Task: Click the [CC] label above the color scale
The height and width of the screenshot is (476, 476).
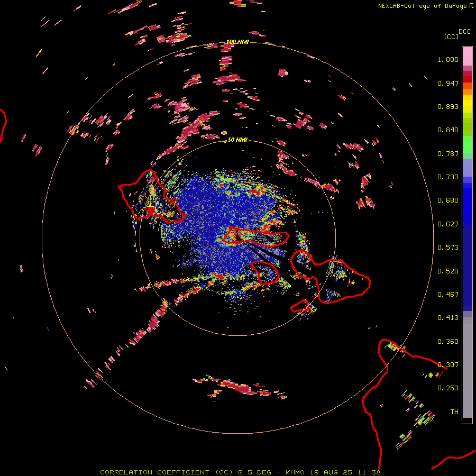Action: pyautogui.click(x=451, y=36)
